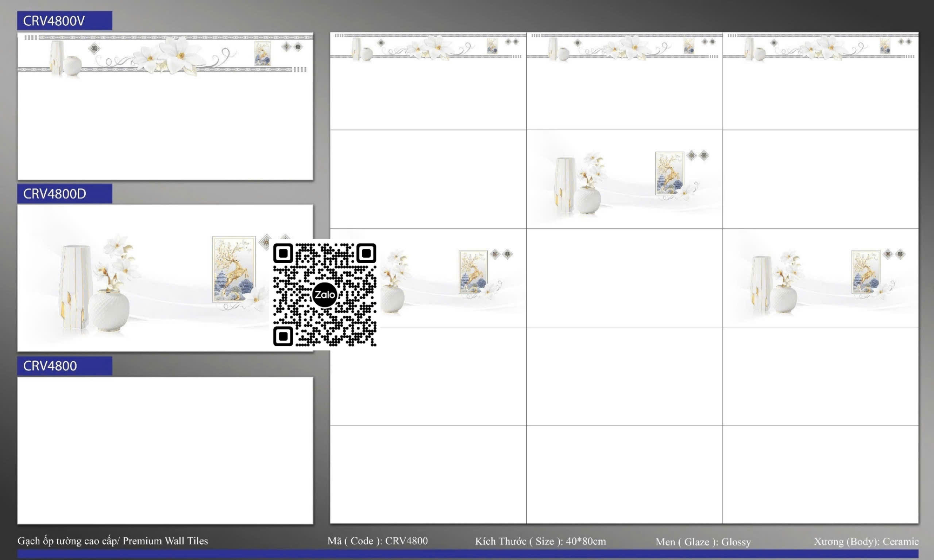Click the Body: Ceramic text
The image size is (934, 560).
(x=866, y=541)
